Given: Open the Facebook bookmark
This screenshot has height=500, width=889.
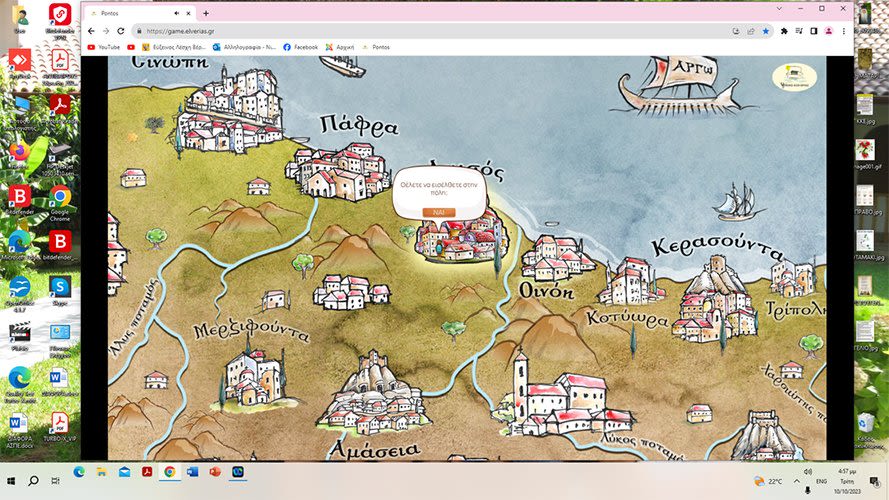Looking at the screenshot, I should point(300,47).
